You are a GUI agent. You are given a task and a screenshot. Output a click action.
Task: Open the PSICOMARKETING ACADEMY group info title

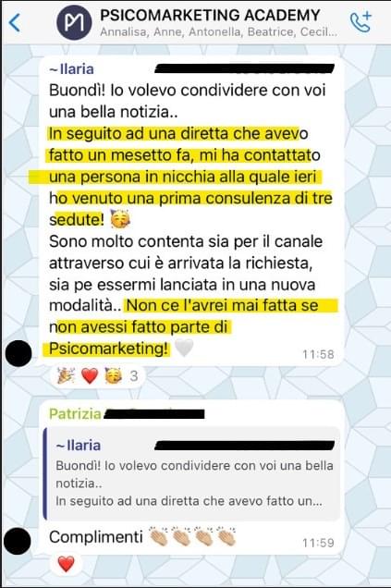(210, 16)
